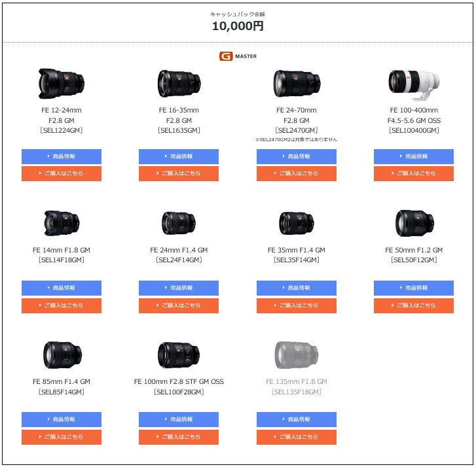The width and height of the screenshot is (476, 467).
Task: Click ご購入はこちら for FE 85mm F1.4 GM
Action: [62, 437]
